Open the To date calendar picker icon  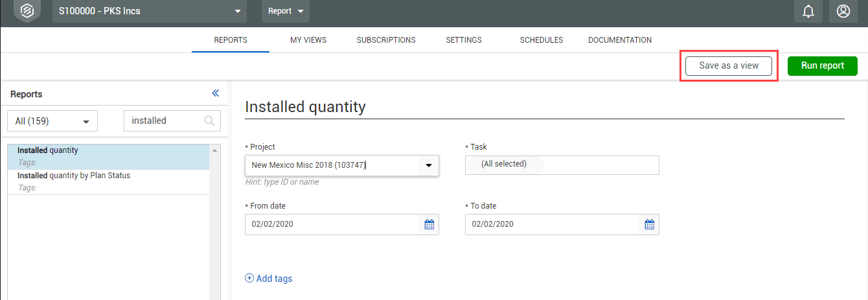tap(649, 224)
